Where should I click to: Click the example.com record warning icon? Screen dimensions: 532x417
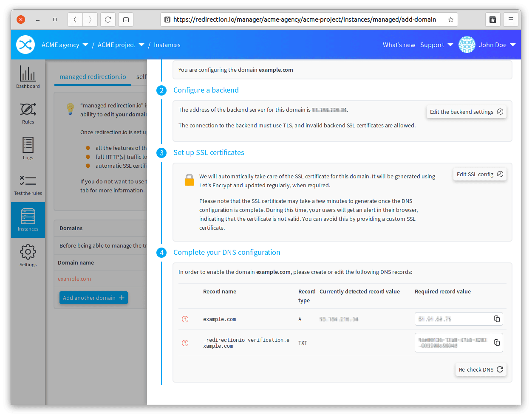point(185,319)
